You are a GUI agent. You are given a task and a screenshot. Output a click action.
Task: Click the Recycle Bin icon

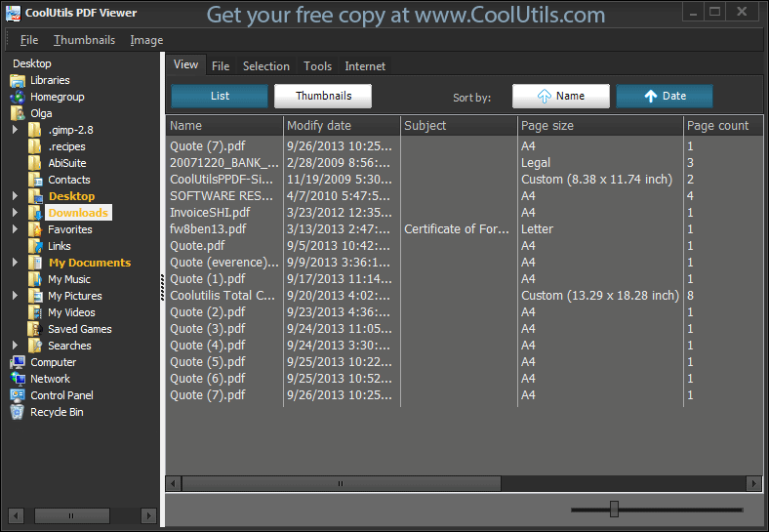point(18,412)
